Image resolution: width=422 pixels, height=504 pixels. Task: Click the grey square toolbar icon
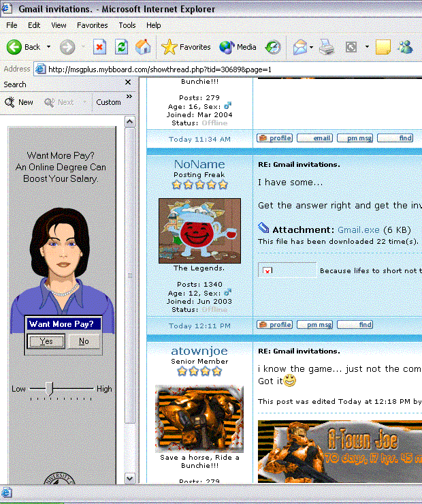click(351, 47)
